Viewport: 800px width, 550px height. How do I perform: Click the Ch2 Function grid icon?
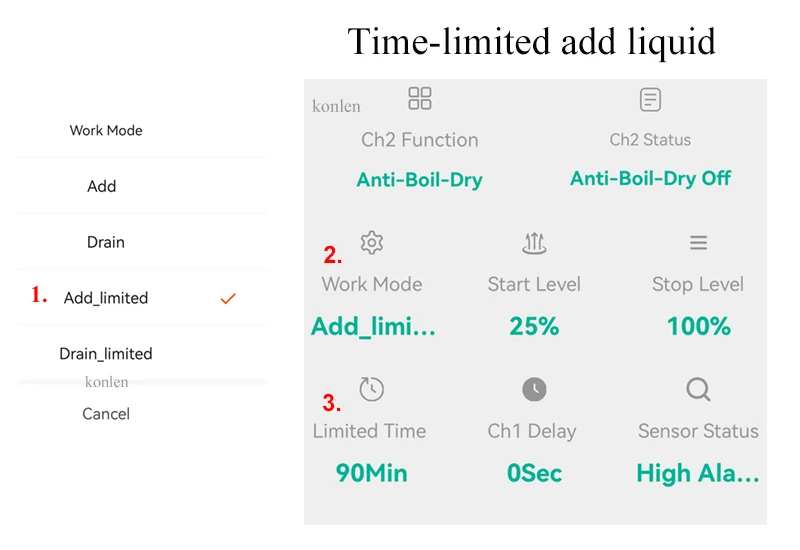click(x=420, y=98)
